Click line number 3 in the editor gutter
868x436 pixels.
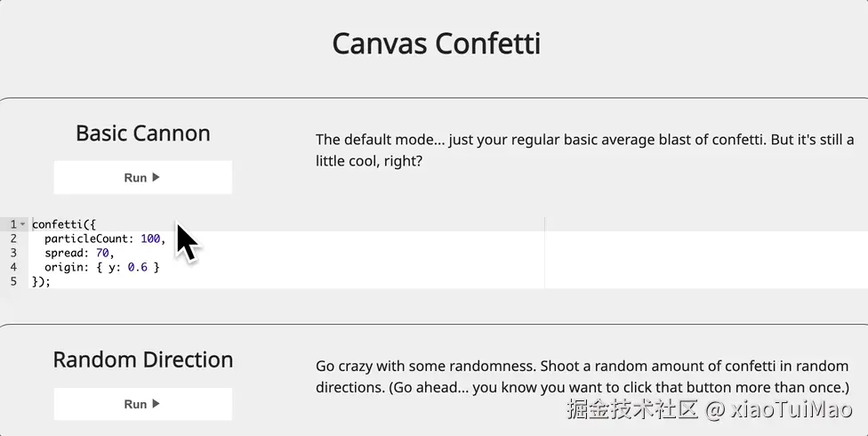click(13, 253)
